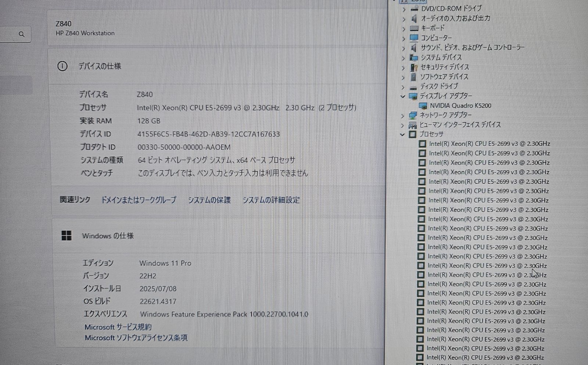The width and height of the screenshot is (588, 365).
Task: Click the 128 GB RAM value
Action: [x=148, y=121]
